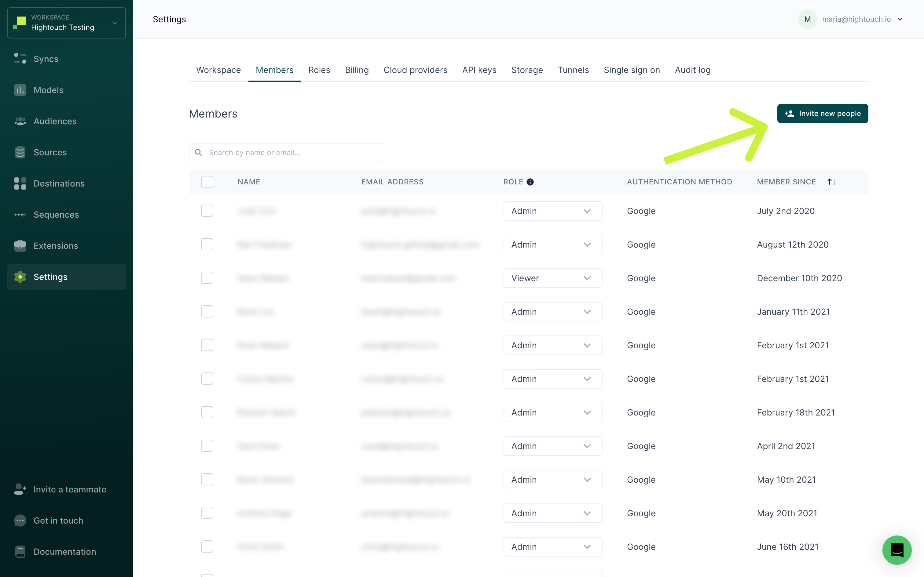Click the MEMBER SINCE sort arrow

coord(831,181)
